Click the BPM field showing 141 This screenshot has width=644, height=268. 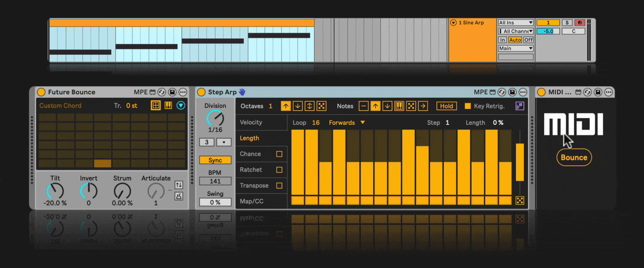[x=215, y=181]
